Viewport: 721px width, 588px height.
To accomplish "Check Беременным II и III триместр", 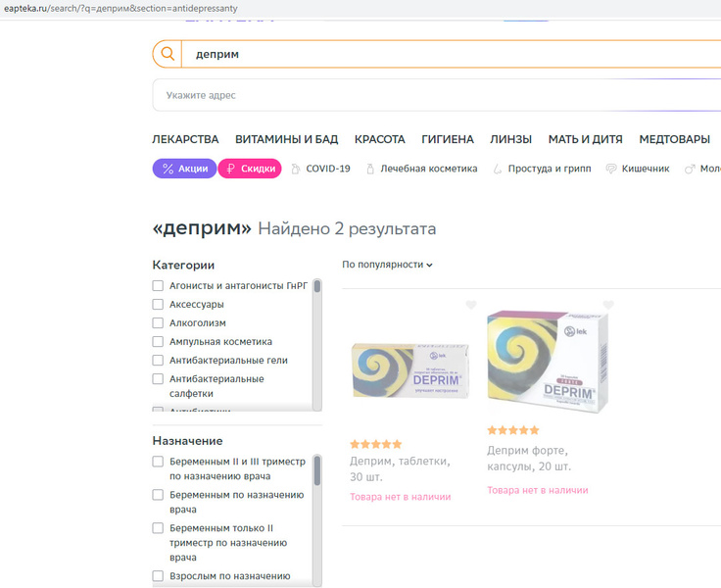I will (x=158, y=462).
